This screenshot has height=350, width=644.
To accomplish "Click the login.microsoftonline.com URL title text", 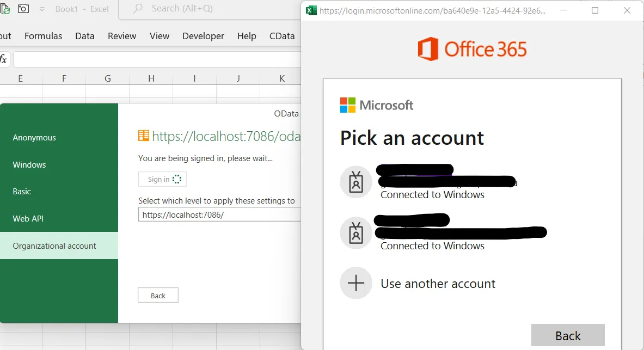I will (432, 11).
